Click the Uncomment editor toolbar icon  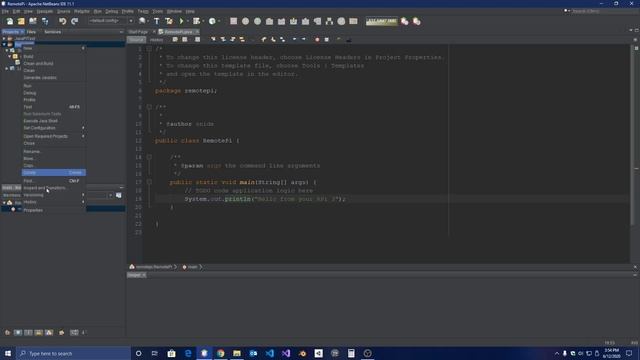(348, 40)
